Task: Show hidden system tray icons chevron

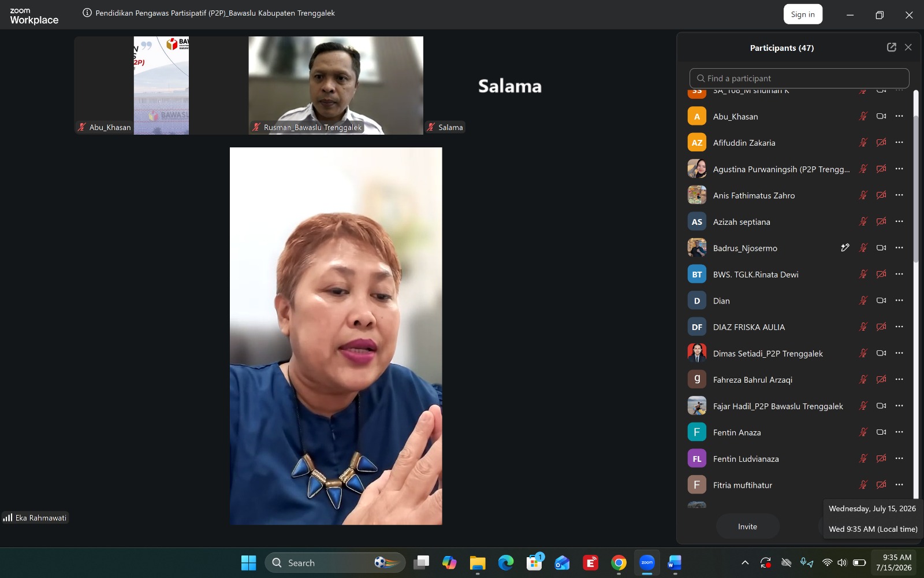Action: pyautogui.click(x=745, y=562)
